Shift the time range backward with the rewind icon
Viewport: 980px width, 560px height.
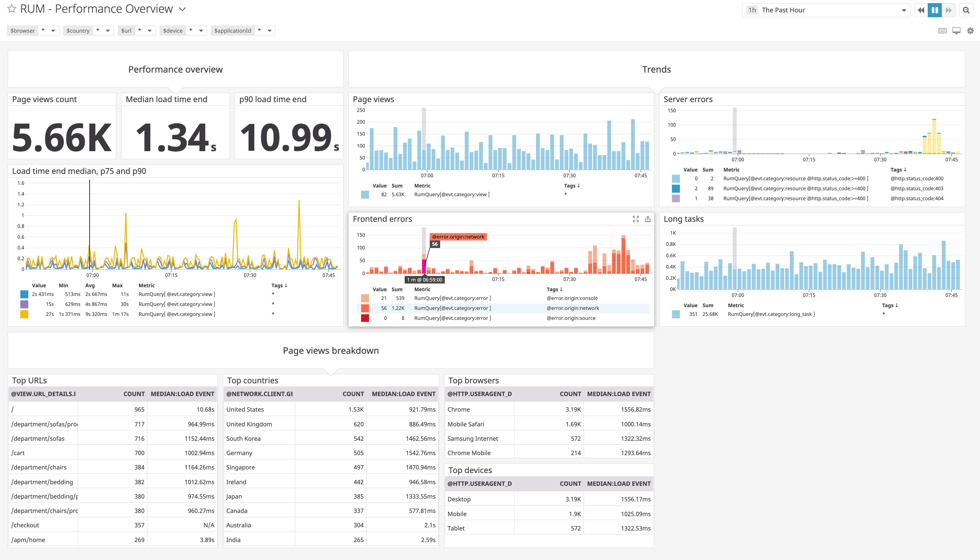tap(921, 10)
